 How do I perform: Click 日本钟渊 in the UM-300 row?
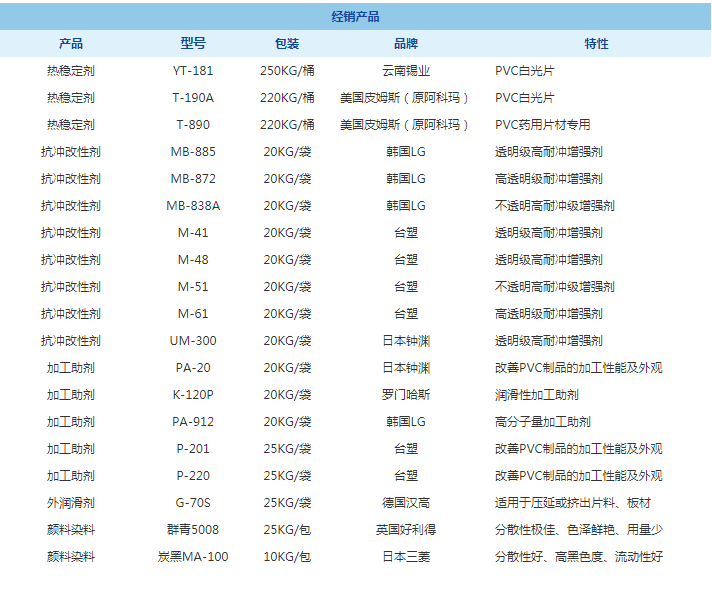coord(406,341)
